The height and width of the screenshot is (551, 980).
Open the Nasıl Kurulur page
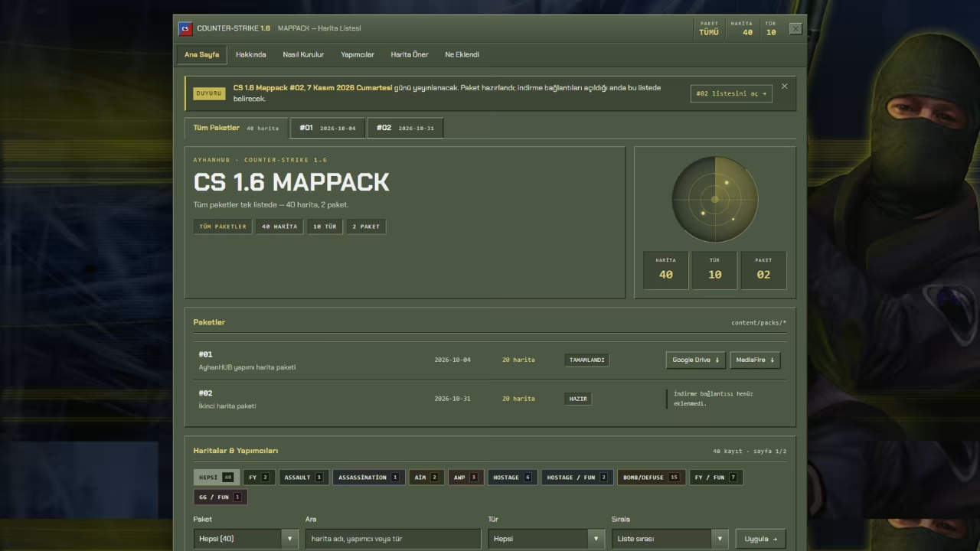pos(303,54)
